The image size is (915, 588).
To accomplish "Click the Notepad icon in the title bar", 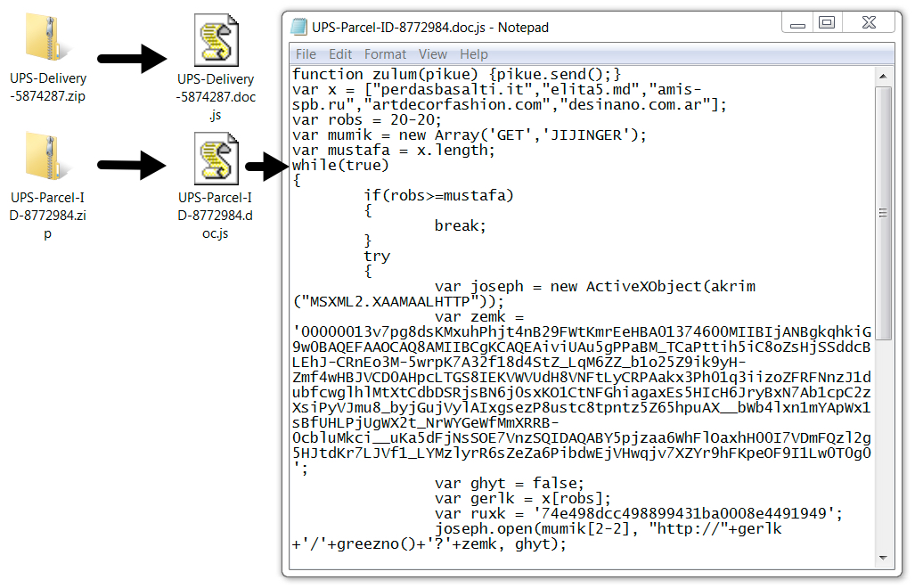I will click(298, 27).
